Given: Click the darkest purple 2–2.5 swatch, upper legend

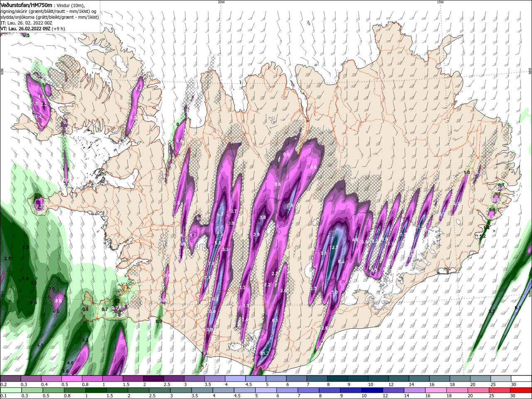Looking at the screenshot, I should (153, 378).
